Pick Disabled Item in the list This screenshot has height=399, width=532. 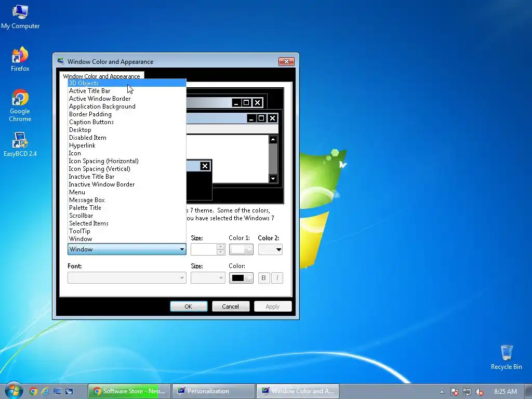127,137
